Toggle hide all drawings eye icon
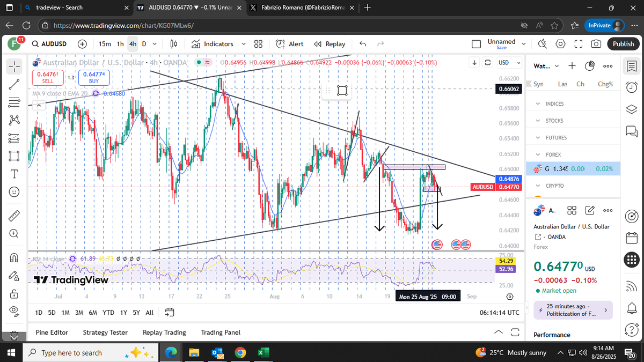 [14, 311]
